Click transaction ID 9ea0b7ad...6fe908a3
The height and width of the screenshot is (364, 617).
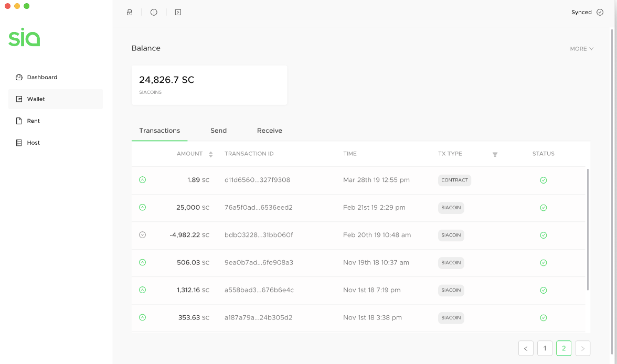[259, 262]
